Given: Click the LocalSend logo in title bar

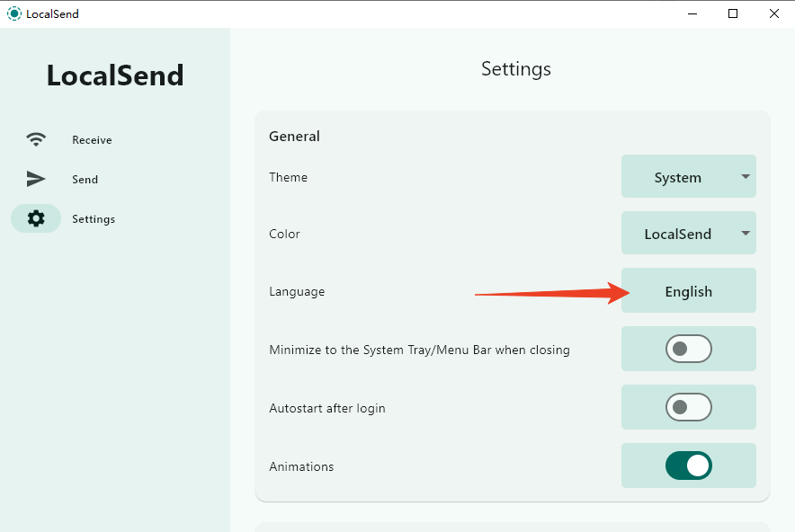Looking at the screenshot, I should coord(13,13).
